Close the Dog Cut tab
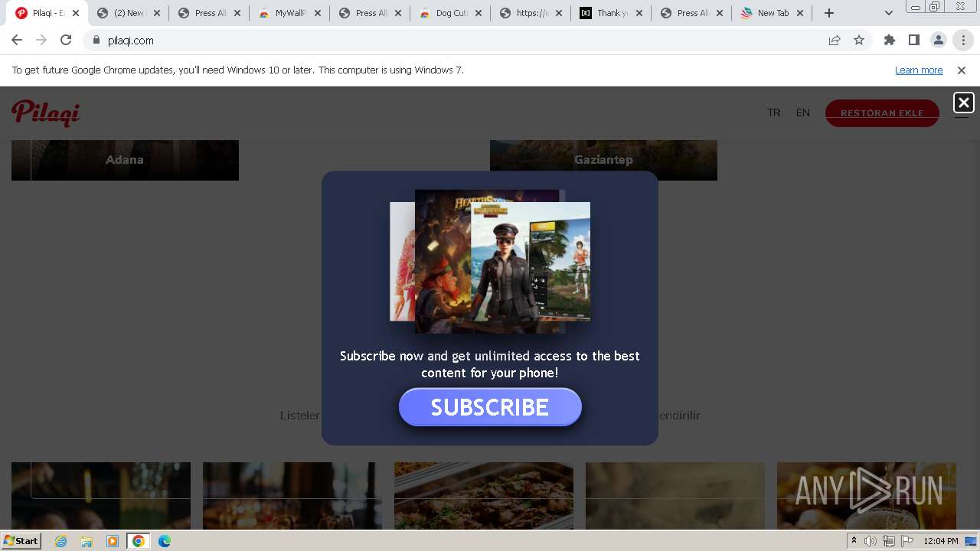 [x=479, y=13]
